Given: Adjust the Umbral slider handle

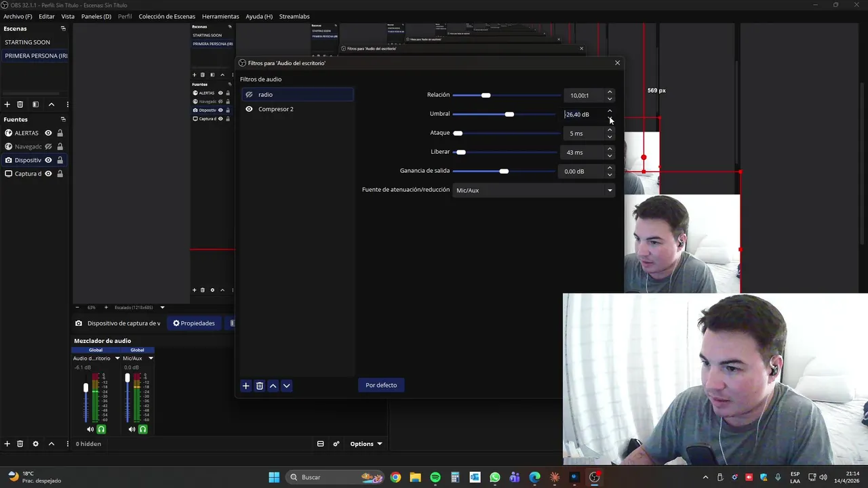Looking at the screenshot, I should pos(509,114).
